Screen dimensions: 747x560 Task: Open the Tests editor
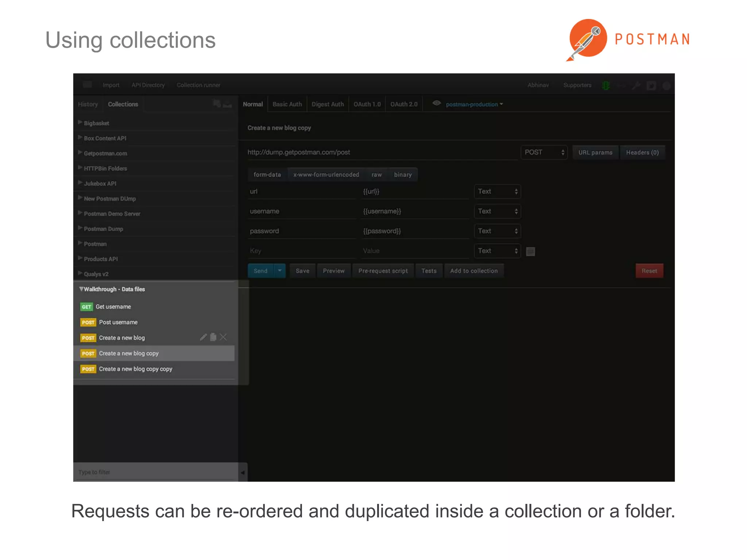[429, 271]
